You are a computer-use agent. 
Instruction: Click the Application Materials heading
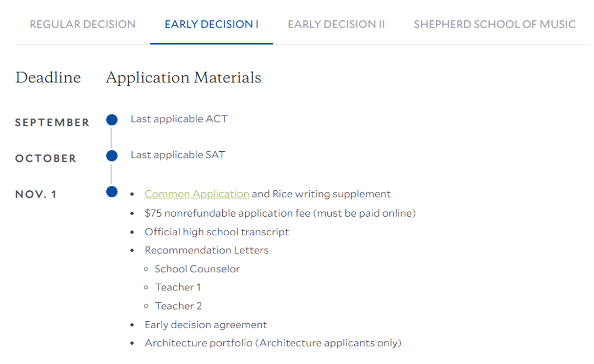tap(183, 78)
